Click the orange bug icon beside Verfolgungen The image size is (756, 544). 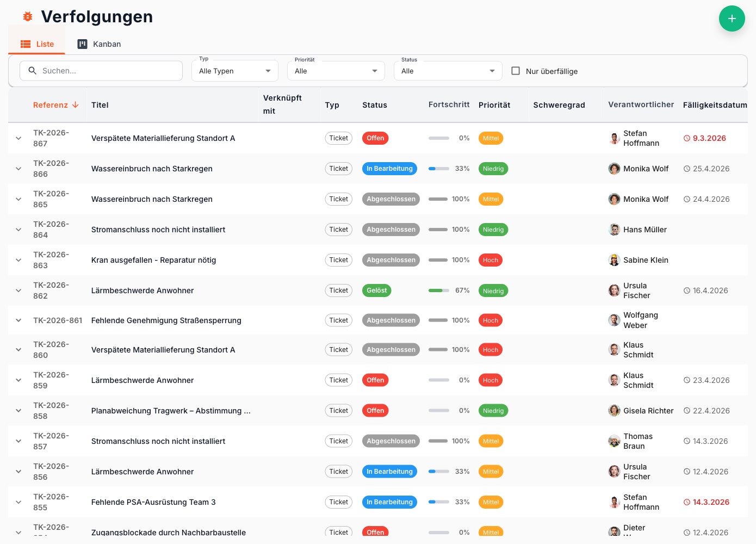(28, 17)
